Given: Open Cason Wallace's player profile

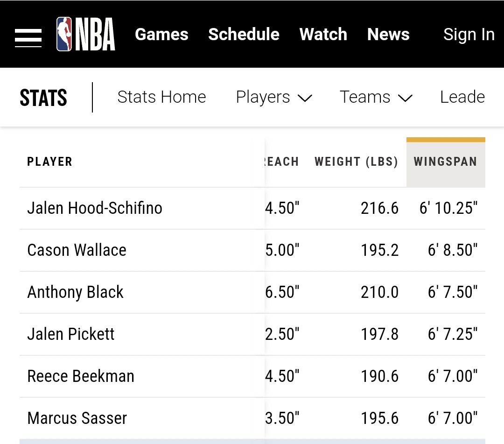Looking at the screenshot, I should coord(77,250).
